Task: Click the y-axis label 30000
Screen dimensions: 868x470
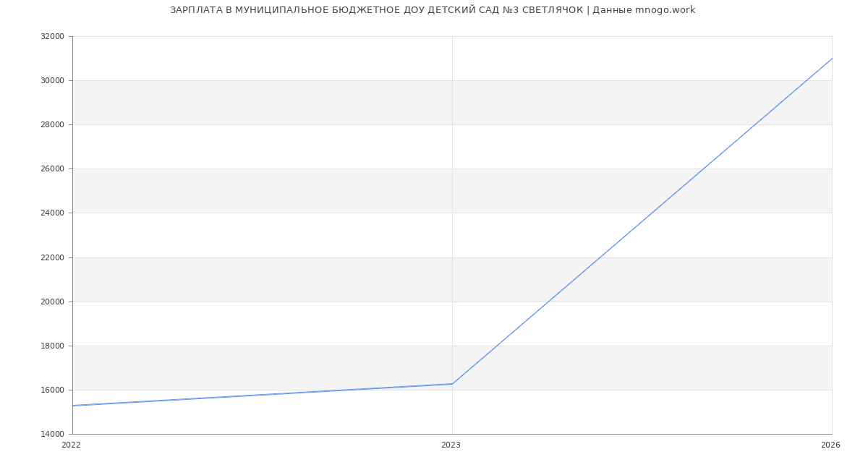Action: point(52,80)
